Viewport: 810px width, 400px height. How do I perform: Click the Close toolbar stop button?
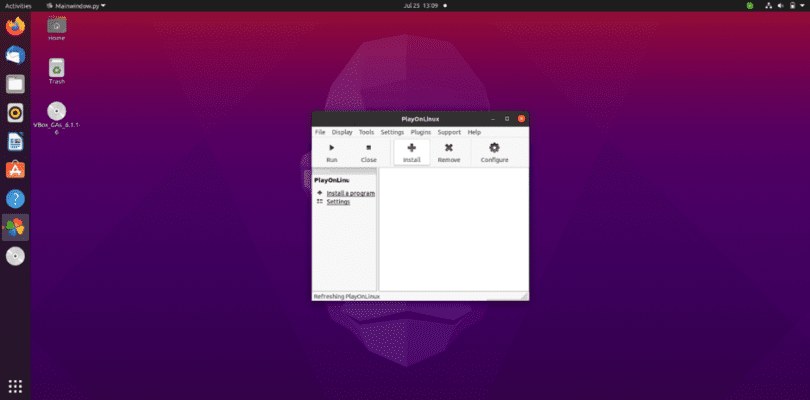point(368,153)
